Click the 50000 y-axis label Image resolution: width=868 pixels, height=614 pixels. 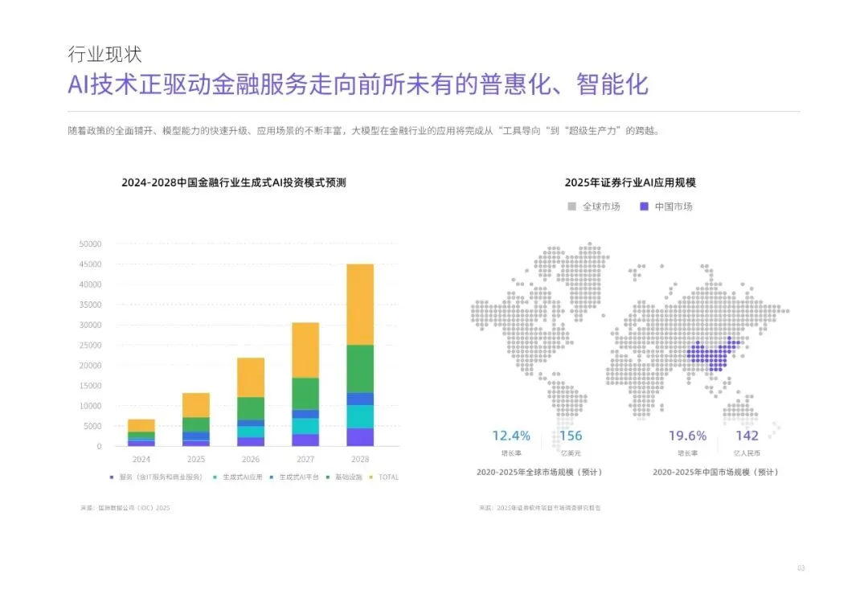(90, 244)
